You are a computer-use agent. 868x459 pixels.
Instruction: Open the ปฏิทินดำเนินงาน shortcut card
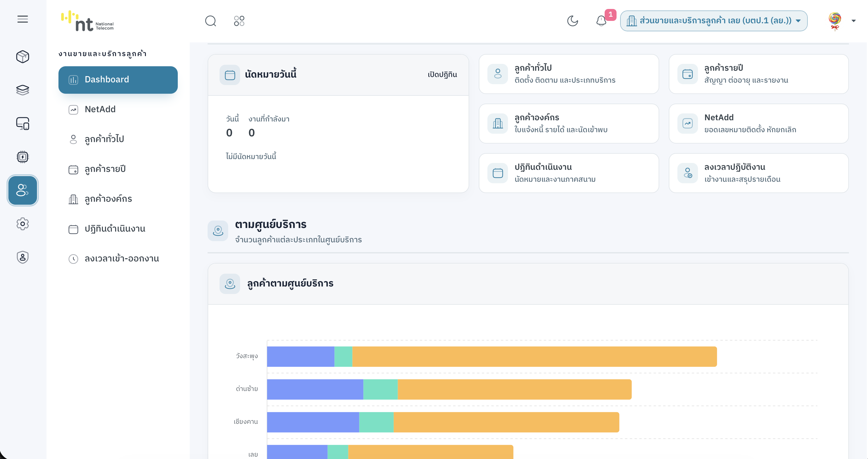(569, 173)
